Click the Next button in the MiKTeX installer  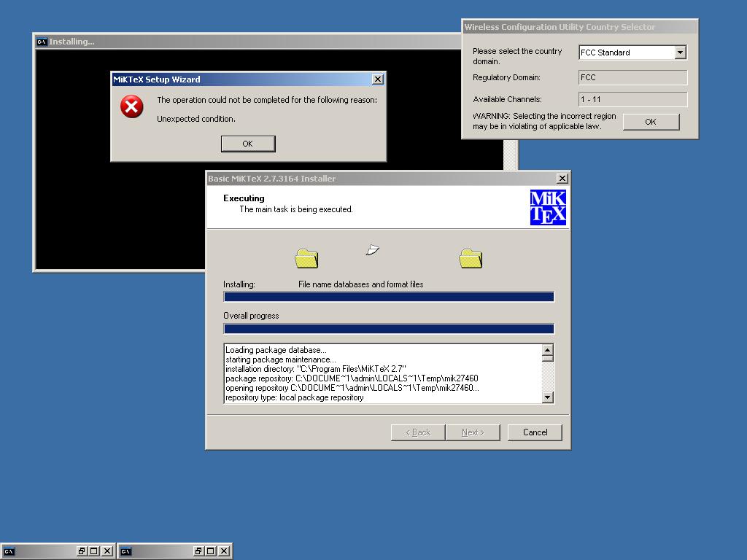click(473, 432)
